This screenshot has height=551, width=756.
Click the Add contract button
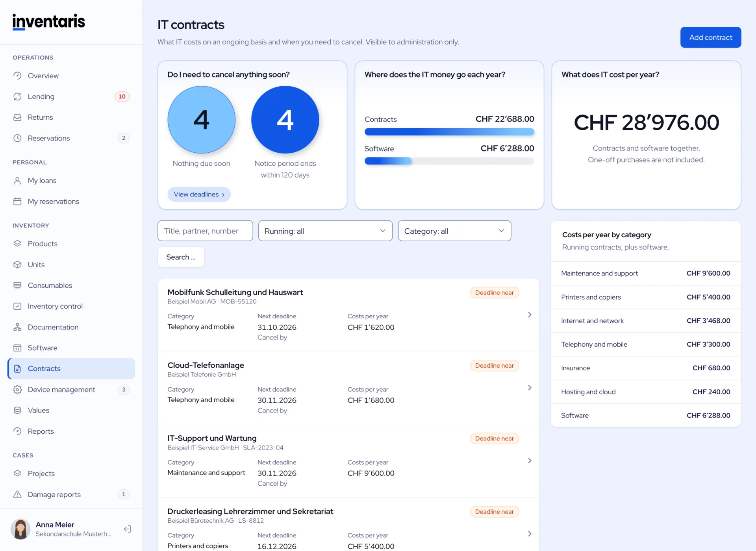click(711, 37)
